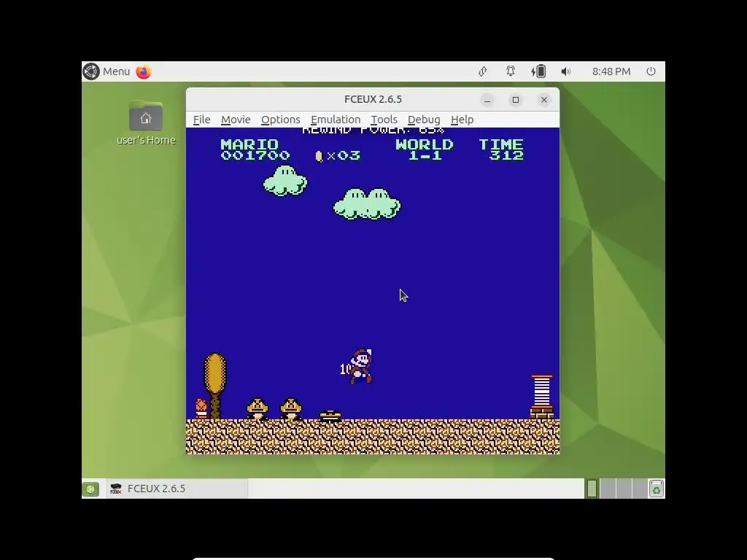
Task: Open the Tools menu
Action: (384, 120)
